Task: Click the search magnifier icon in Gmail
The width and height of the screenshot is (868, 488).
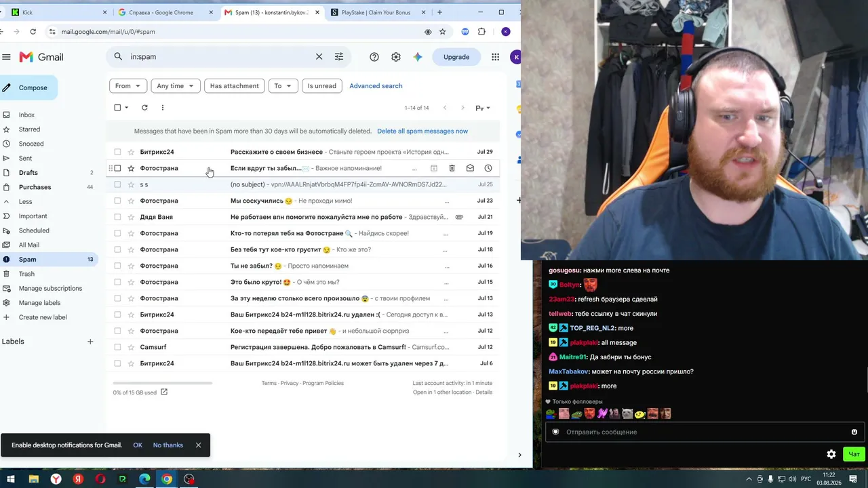Action: pyautogui.click(x=118, y=57)
